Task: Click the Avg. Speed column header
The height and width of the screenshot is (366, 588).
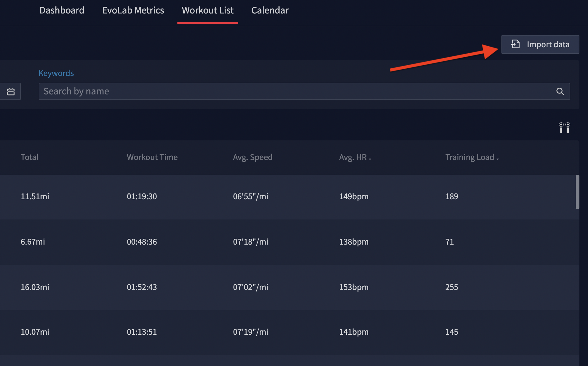Action: click(252, 157)
